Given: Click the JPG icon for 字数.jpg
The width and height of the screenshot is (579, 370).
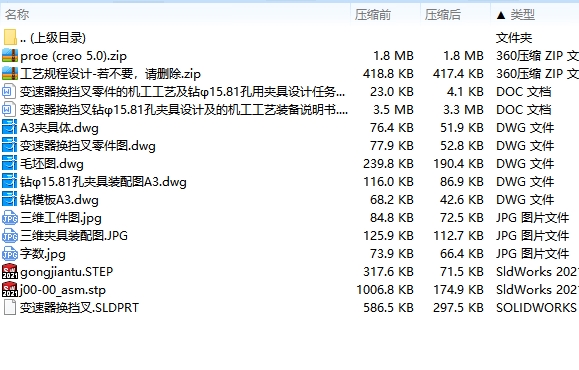Looking at the screenshot, I should coord(10,254).
